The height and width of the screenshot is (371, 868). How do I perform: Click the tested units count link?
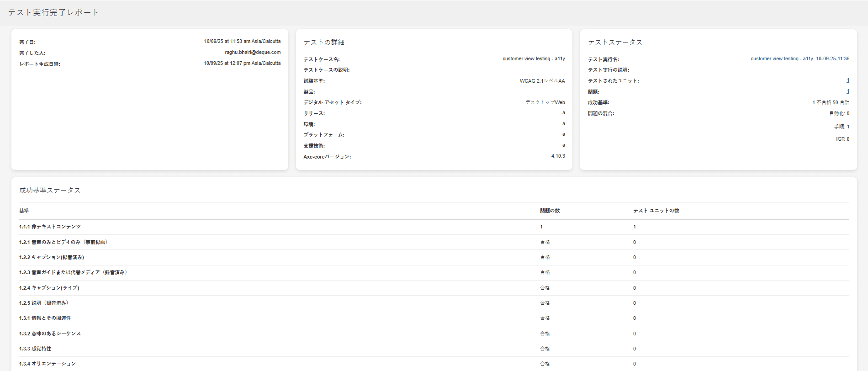[848, 80]
